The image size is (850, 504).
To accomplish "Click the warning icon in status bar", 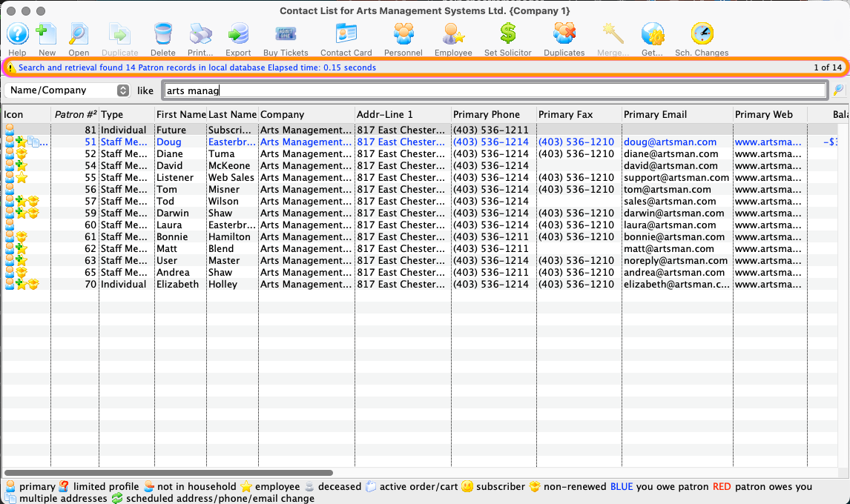I will point(10,67).
